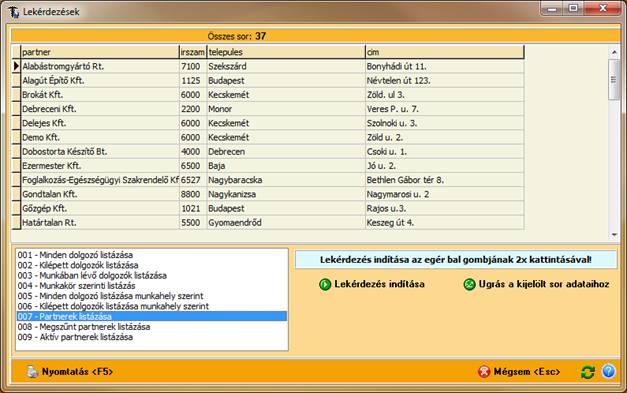
Task: Select query 003 - Munkában lévő dolgozók listázása
Action: [152, 275]
